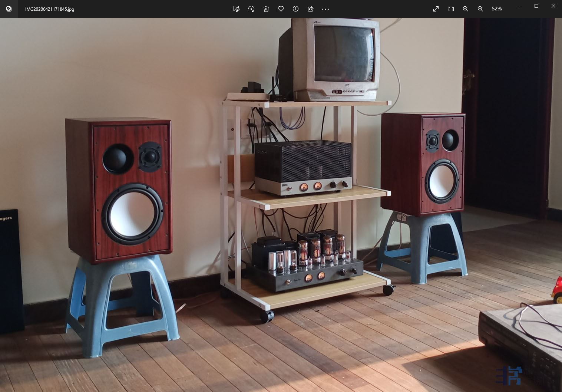
Task: Share the photo
Action: pyautogui.click(x=311, y=9)
